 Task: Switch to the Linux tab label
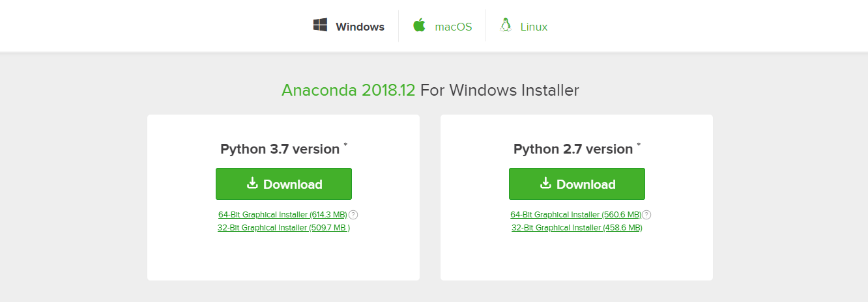pyautogui.click(x=534, y=27)
